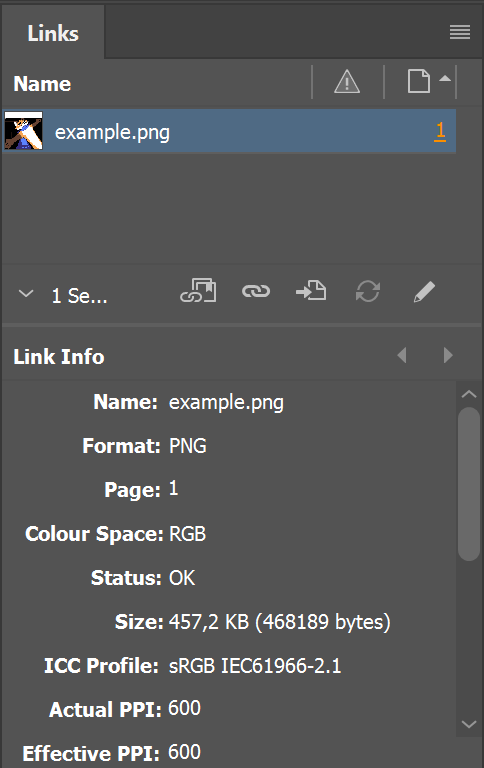The image size is (484, 768).
Task: Go to page 1 link
Action: 440,131
